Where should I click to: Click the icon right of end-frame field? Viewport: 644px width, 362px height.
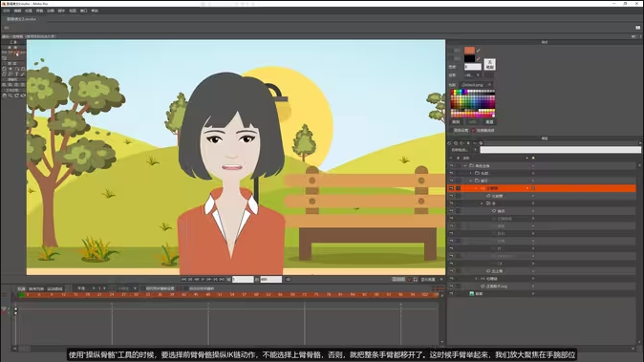point(288,279)
